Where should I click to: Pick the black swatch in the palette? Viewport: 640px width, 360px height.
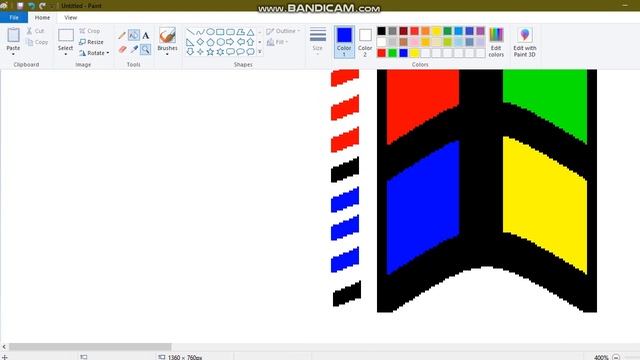pyautogui.click(x=381, y=31)
